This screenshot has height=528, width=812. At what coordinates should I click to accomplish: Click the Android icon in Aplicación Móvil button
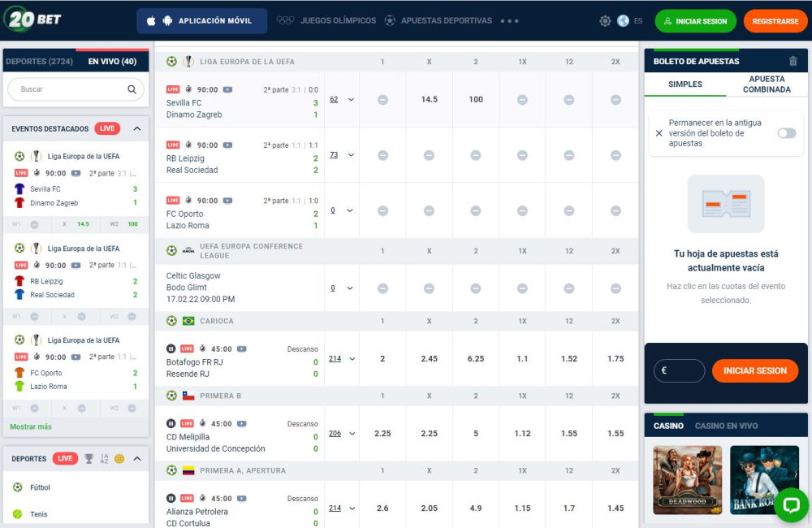coord(167,21)
